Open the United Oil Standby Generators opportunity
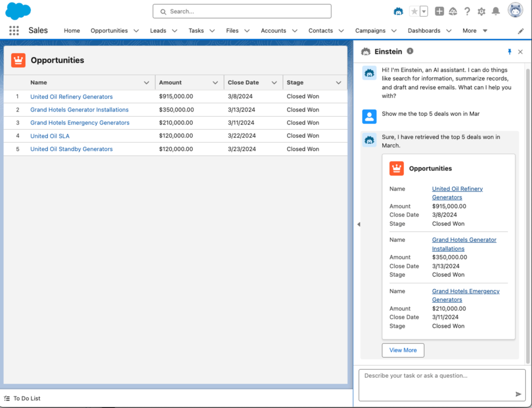 pyautogui.click(x=71, y=149)
